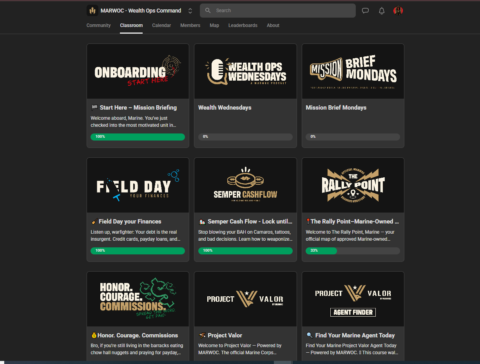Open the About tab

273,25
